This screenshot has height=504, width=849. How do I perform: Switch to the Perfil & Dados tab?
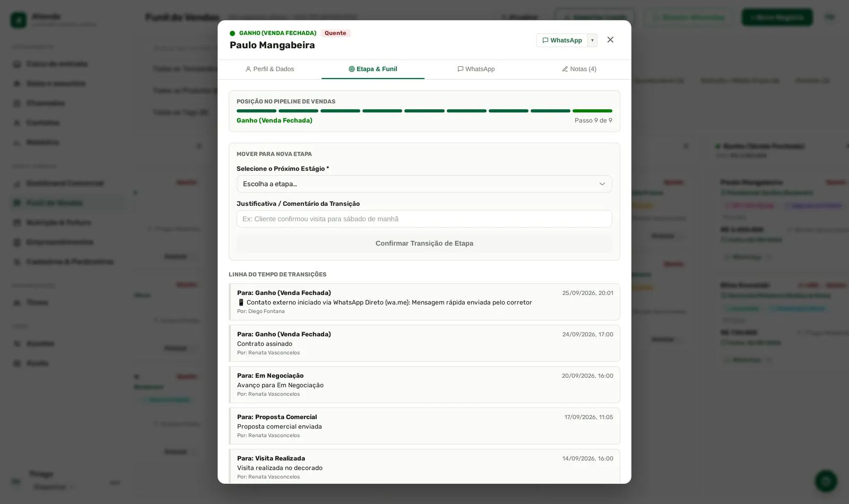coord(270,69)
